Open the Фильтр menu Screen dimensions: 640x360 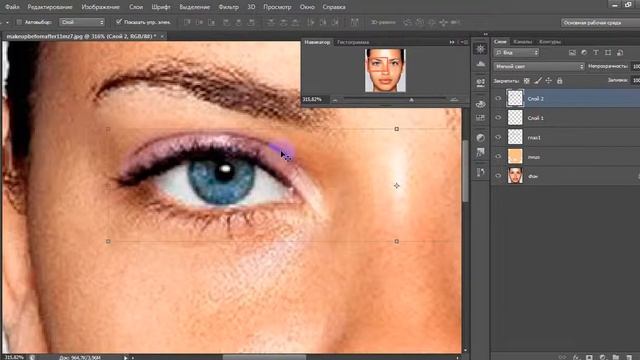click(x=229, y=7)
